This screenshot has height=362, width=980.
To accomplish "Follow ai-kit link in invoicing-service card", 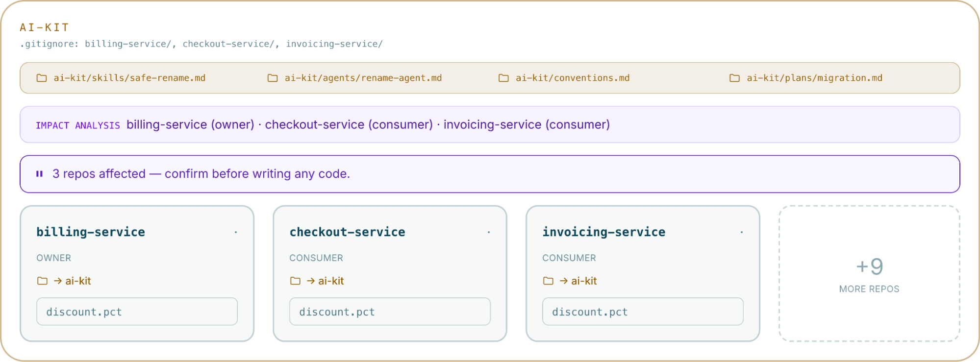I will pyautogui.click(x=578, y=281).
